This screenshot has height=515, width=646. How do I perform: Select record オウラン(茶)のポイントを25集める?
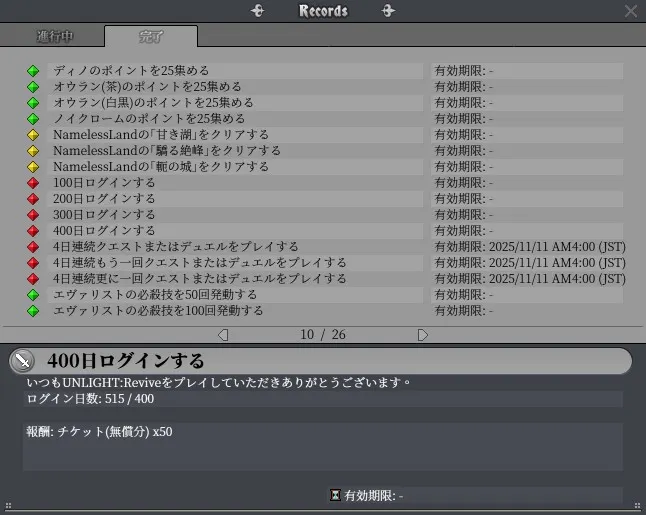[x=235, y=87]
